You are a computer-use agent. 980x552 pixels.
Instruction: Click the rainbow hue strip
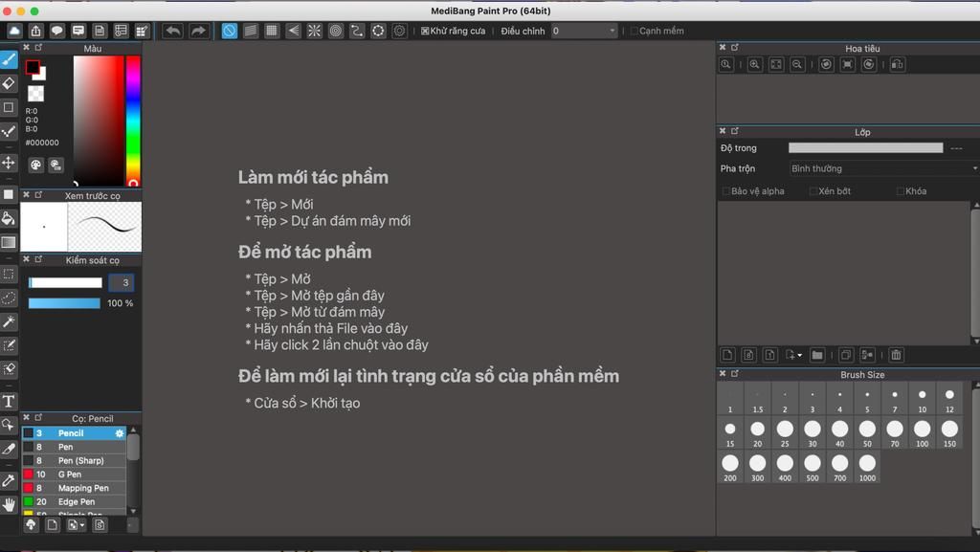point(133,121)
